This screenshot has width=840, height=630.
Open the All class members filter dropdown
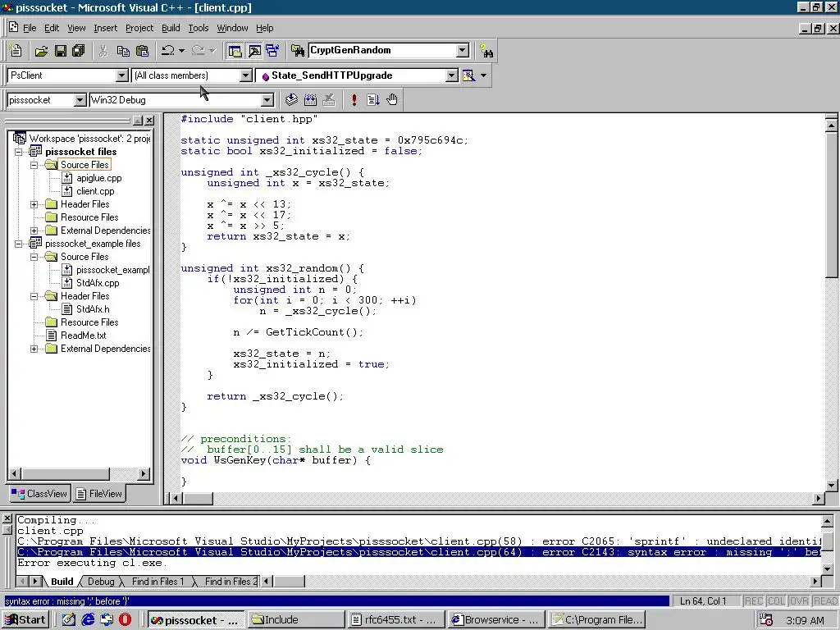pos(245,75)
